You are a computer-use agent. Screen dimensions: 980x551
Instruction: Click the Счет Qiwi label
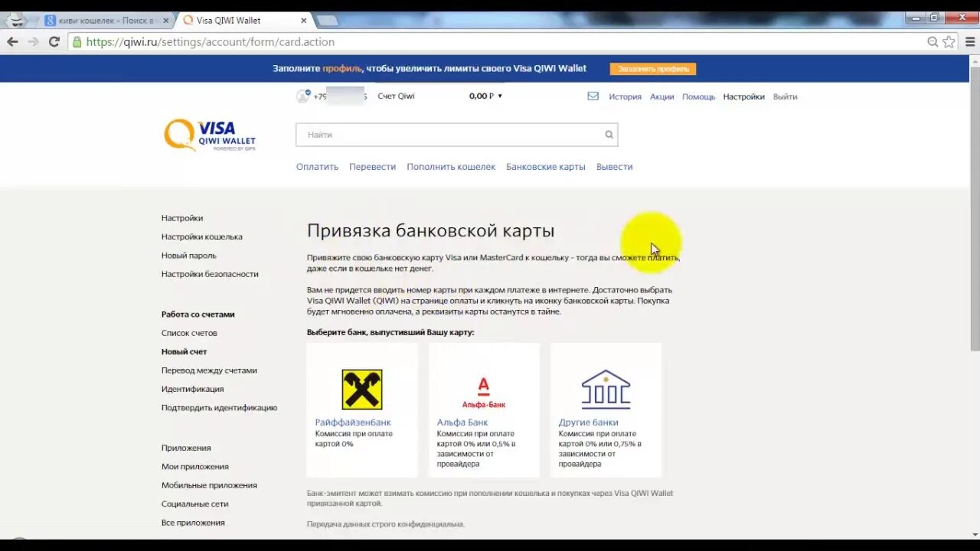click(x=396, y=96)
